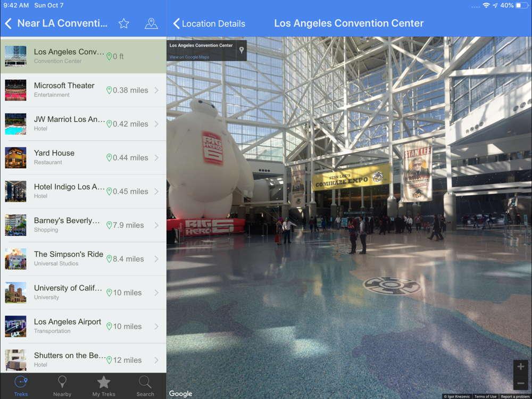The image size is (532, 399).
Task: Select 'Los Angeles Airport' list title
Action: pos(68,322)
